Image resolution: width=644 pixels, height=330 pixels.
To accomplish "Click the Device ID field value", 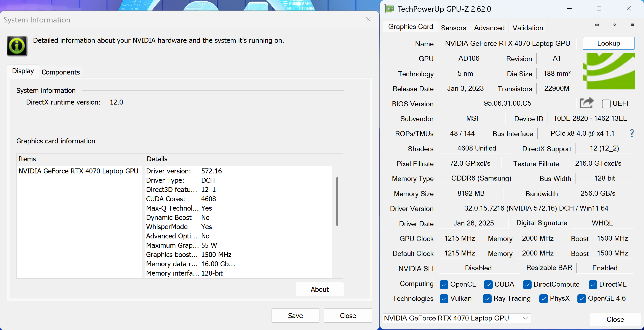I will (590, 118).
